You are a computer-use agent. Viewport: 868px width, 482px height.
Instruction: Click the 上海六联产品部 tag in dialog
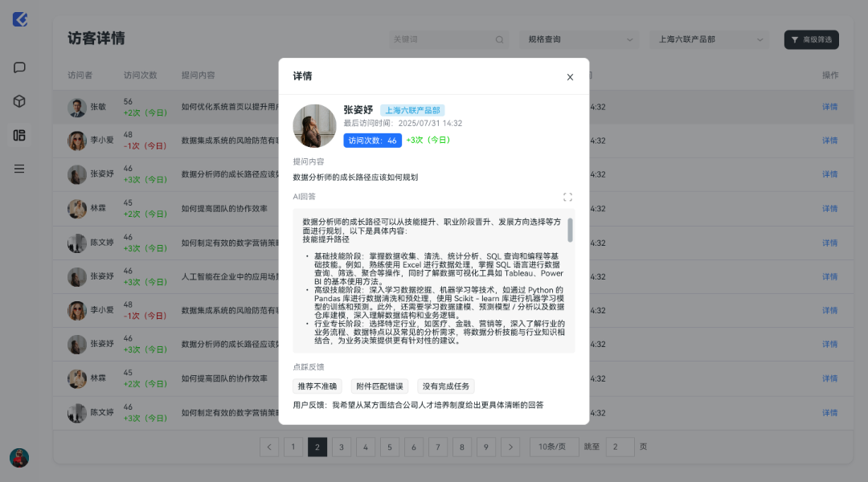[x=412, y=110]
